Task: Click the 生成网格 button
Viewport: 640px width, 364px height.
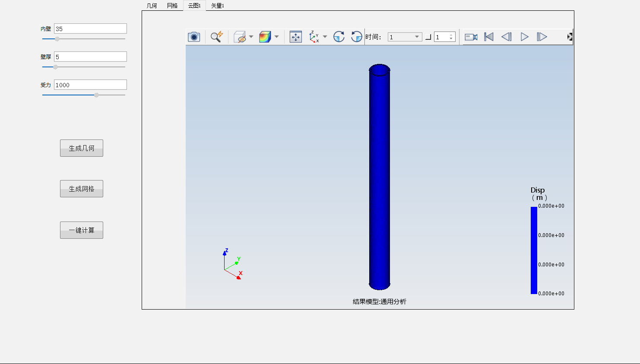Action: point(82,189)
